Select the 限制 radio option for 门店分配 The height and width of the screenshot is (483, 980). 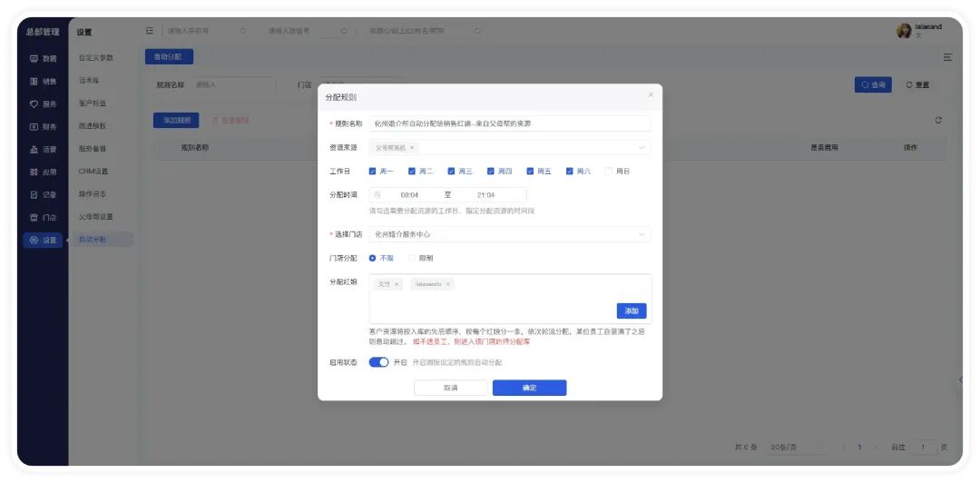pyautogui.click(x=412, y=258)
